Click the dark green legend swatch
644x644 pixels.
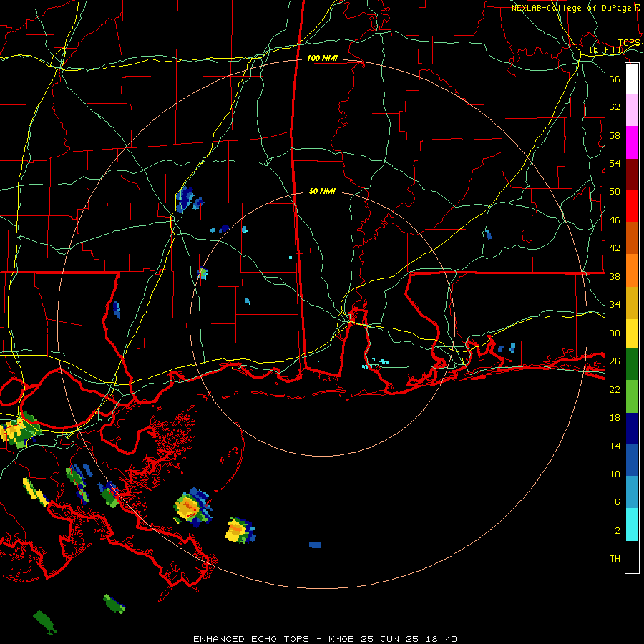click(x=632, y=364)
